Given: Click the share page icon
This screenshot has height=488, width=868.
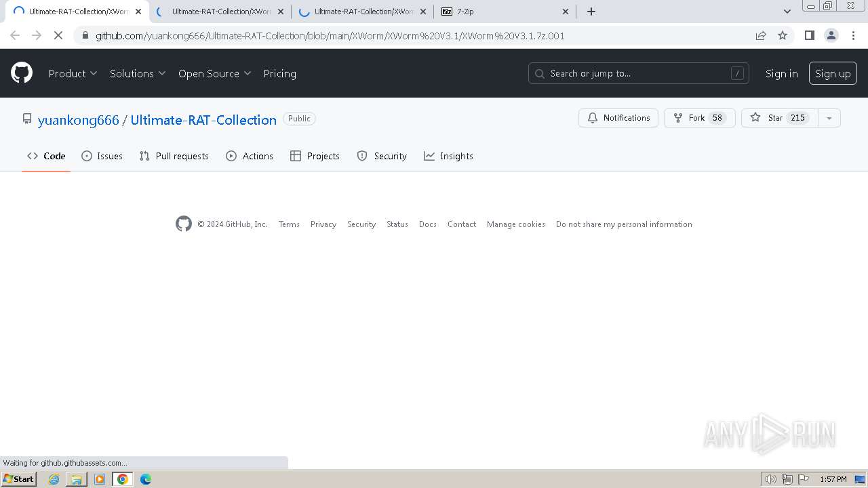Looking at the screenshot, I should (761, 35).
